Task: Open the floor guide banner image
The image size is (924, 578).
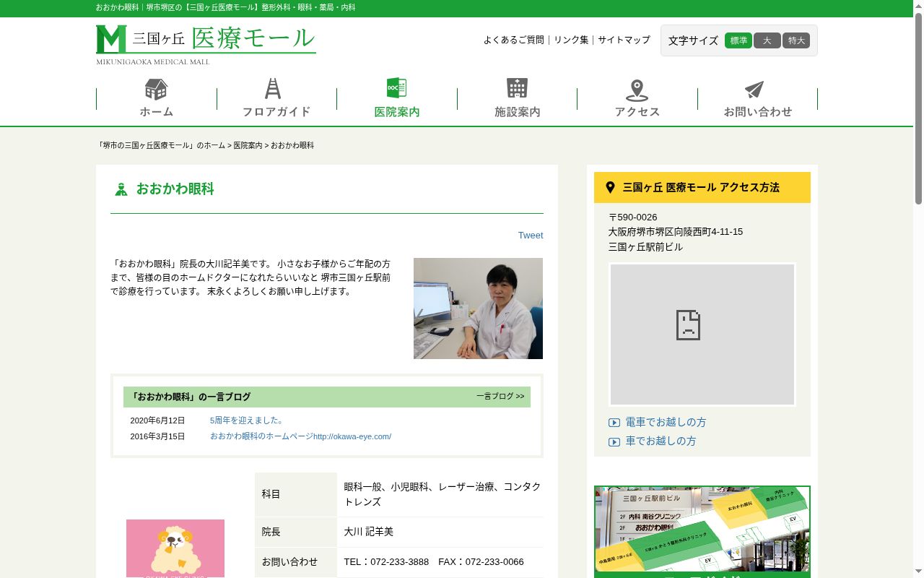Action: point(702,532)
